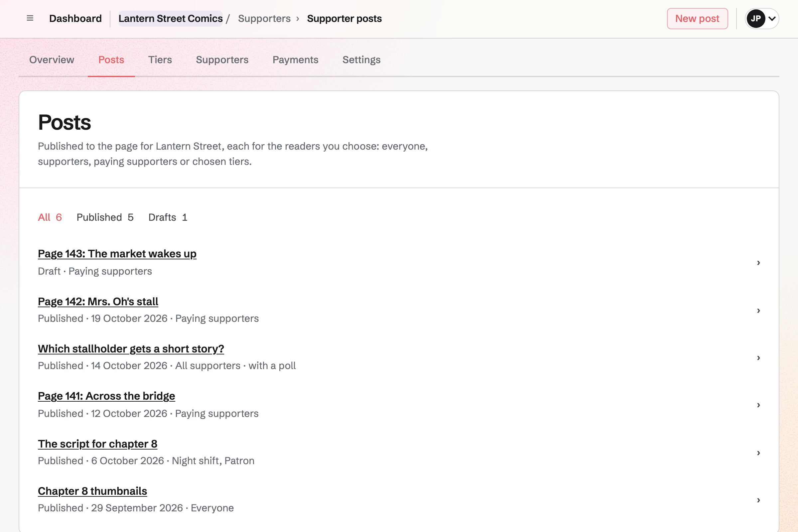Open the Supporters tab
The height and width of the screenshot is (532, 798).
click(x=222, y=60)
